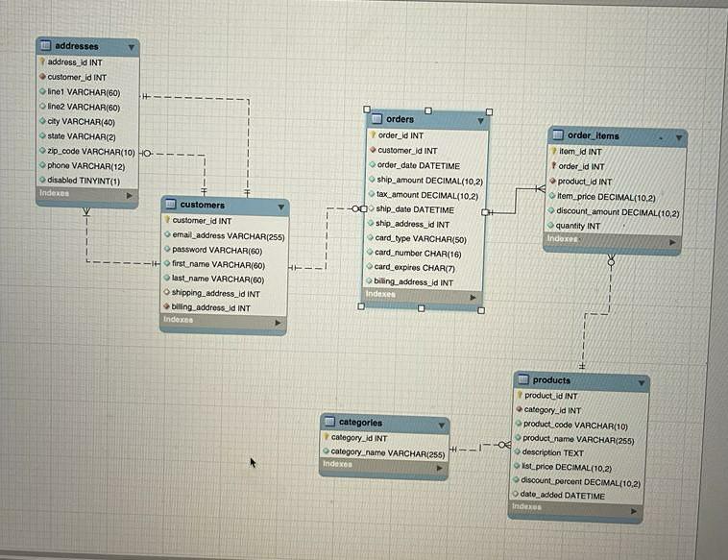Select 'state VARCHAR(2)' column row

point(87,136)
